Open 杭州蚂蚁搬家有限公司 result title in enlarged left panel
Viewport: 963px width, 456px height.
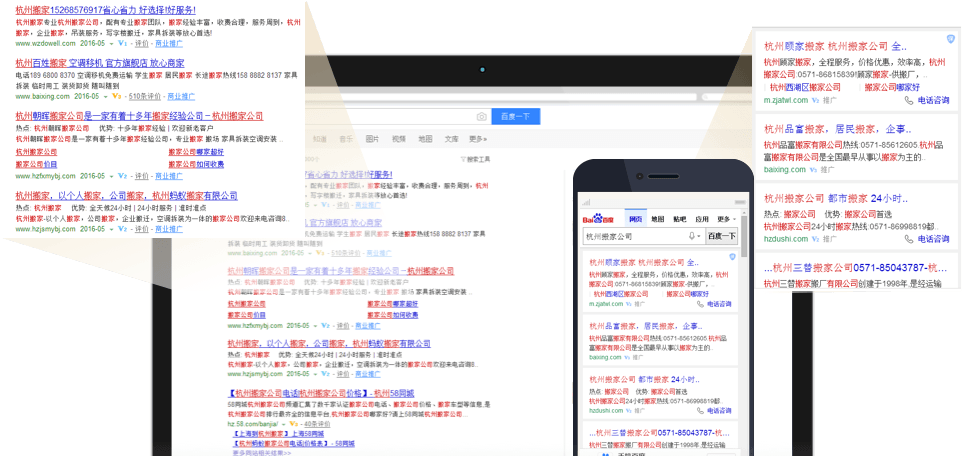(127, 196)
